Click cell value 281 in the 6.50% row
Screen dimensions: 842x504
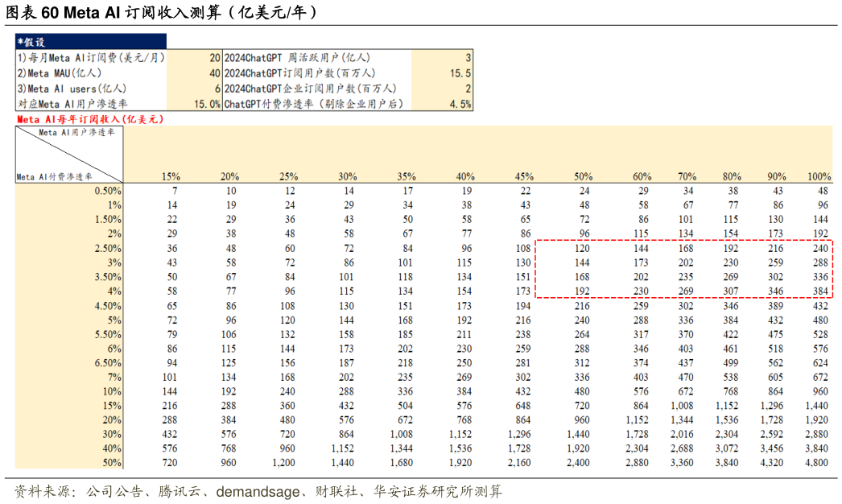point(523,362)
